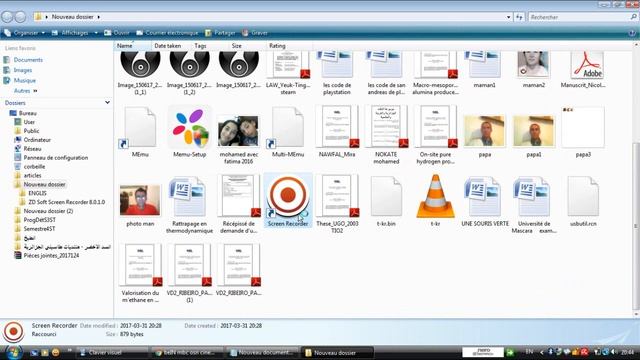Open Musique favorite link
This screenshot has height=360, width=640.
(x=24, y=80)
